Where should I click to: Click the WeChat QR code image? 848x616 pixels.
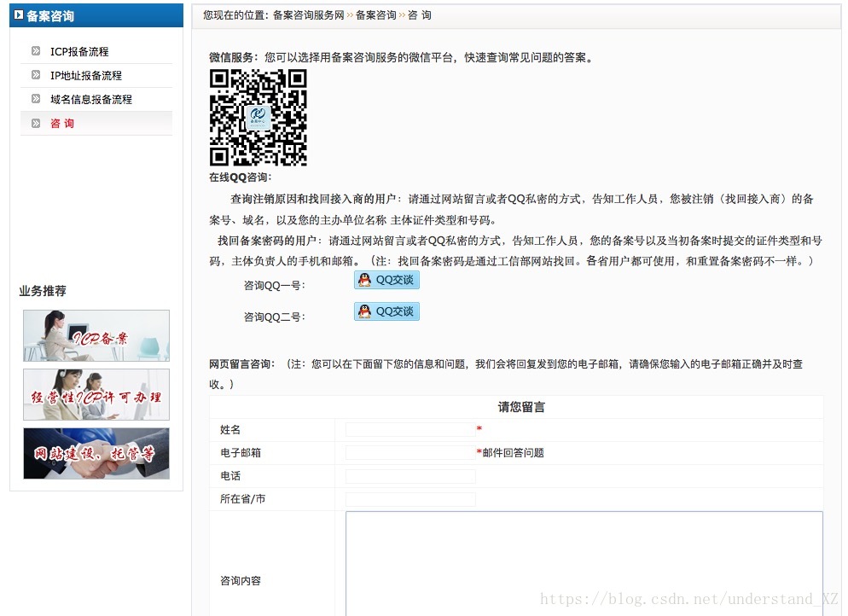[258, 117]
